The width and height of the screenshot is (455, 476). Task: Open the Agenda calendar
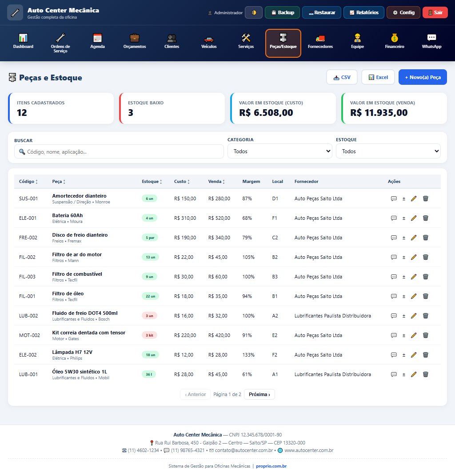point(97,43)
